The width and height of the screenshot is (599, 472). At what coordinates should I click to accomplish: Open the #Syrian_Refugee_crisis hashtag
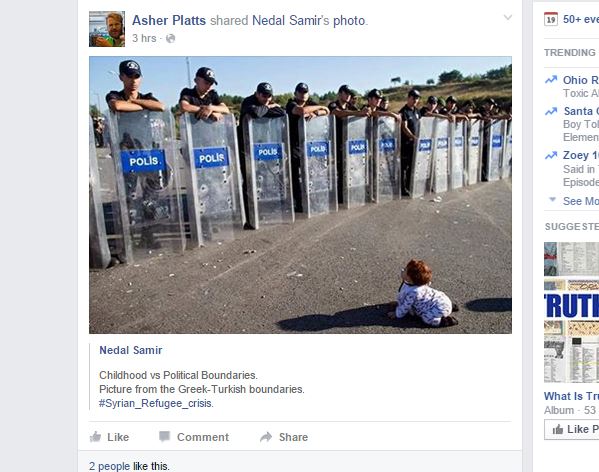coord(156,403)
